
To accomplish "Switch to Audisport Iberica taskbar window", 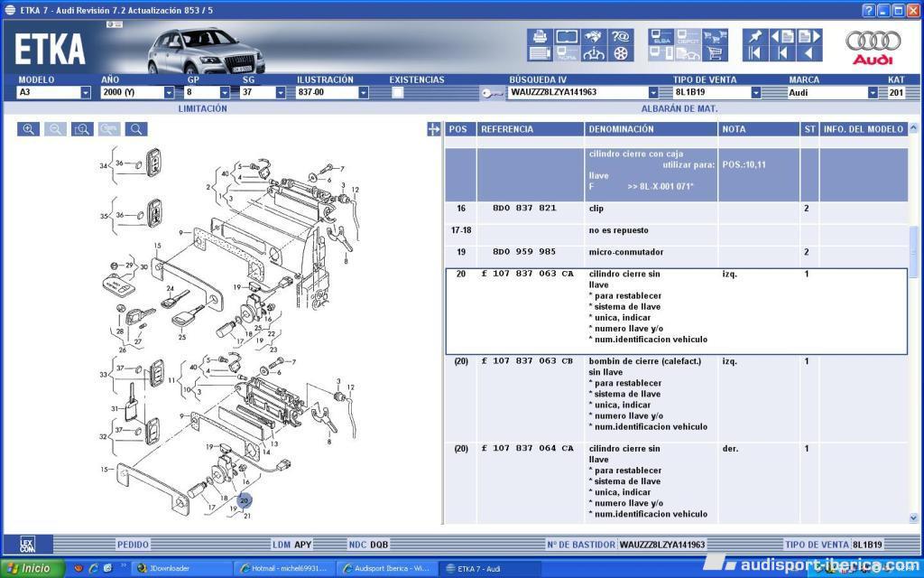I will [388, 569].
